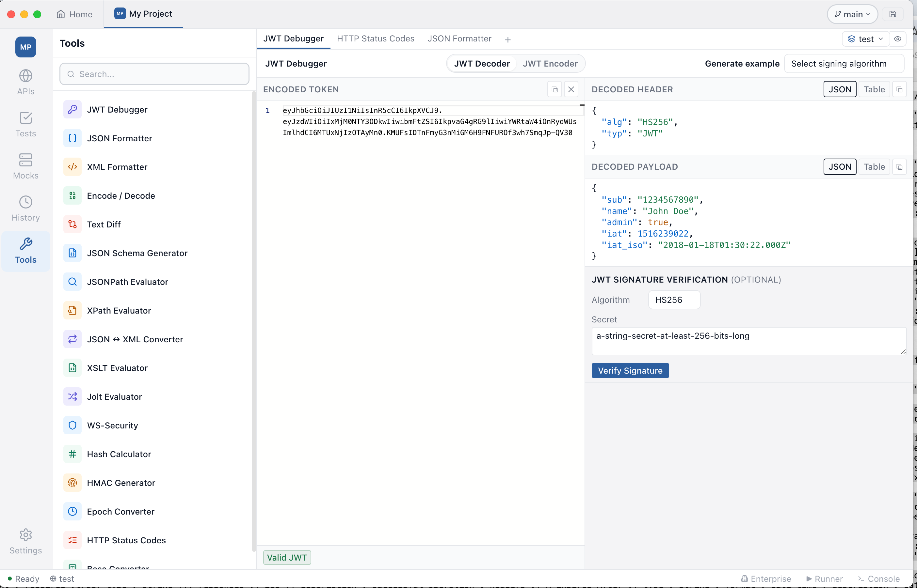The width and height of the screenshot is (917, 588).
Task: Click the MP project avatar in sidebar
Action: 25,47
